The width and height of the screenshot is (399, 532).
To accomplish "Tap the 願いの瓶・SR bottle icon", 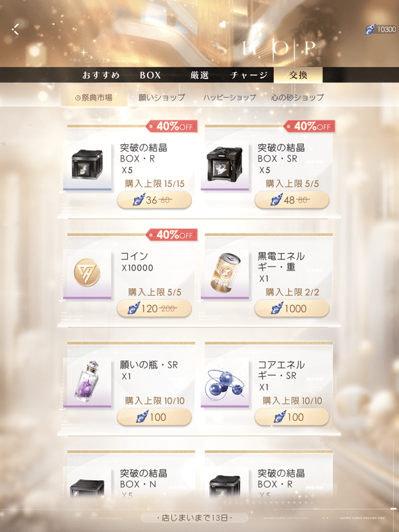I will click(x=87, y=382).
